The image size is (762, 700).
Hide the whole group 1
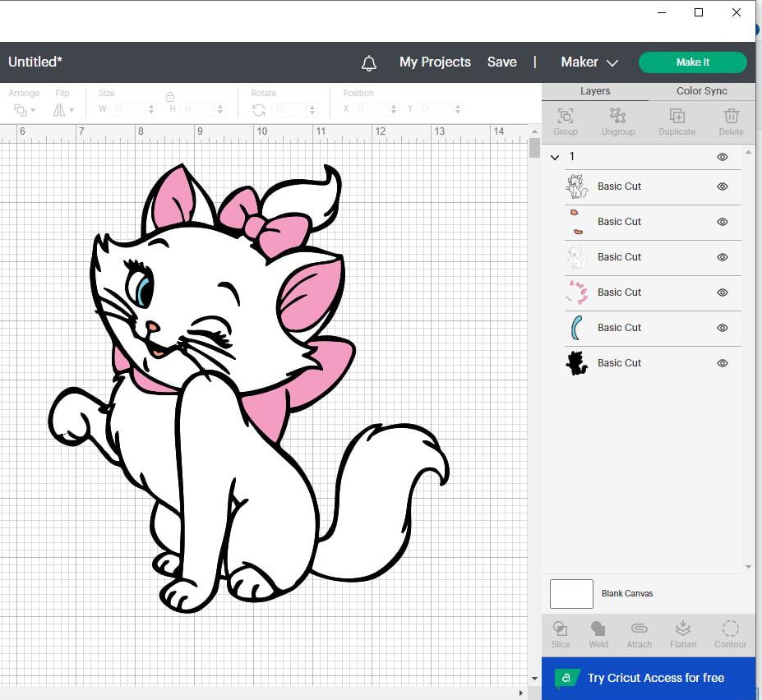tap(723, 157)
